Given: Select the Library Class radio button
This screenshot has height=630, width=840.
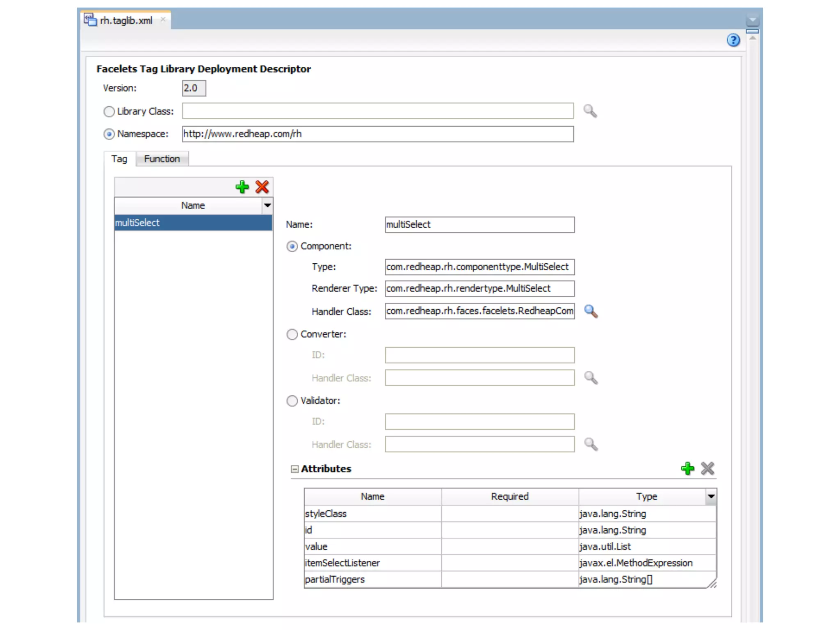Looking at the screenshot, I should (x=109, y=112).
